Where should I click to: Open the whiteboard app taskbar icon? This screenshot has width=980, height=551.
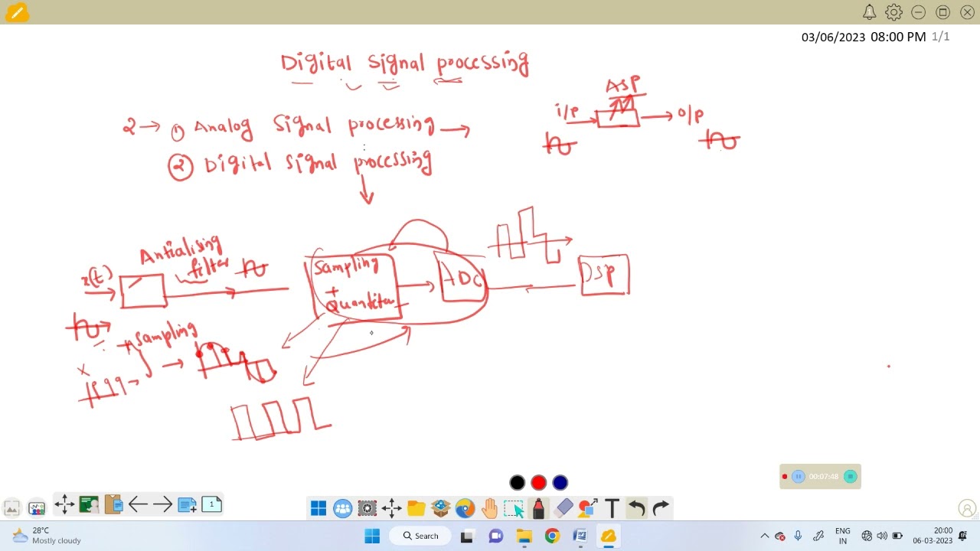[x=608, y=536]
